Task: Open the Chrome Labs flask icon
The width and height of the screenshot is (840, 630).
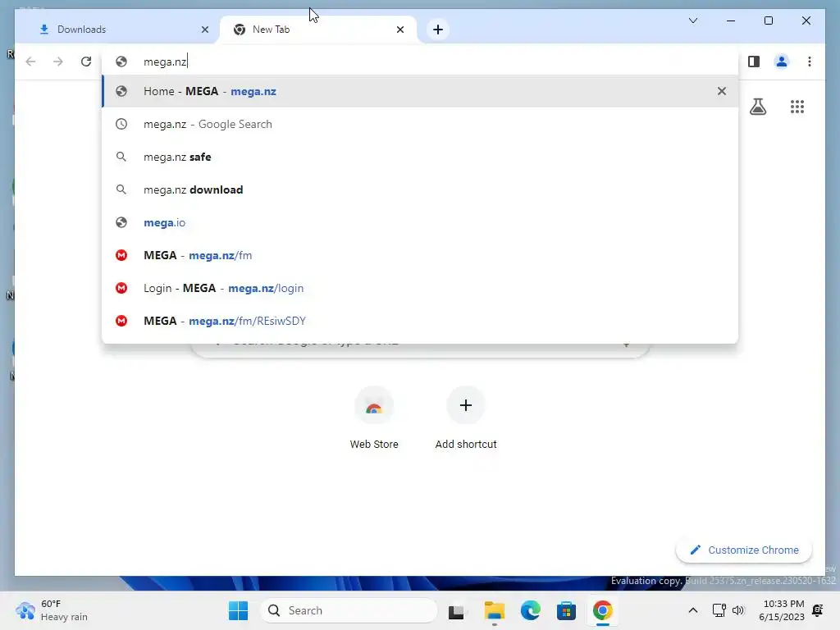Action: [x=757, y=107]
